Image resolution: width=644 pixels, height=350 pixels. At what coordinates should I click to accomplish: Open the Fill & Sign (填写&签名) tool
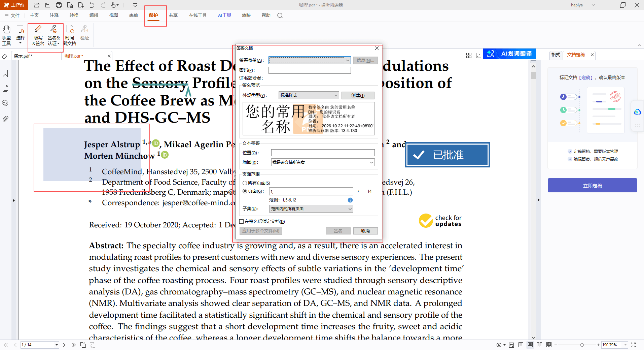pyautogui.click(x=38, y=35)
